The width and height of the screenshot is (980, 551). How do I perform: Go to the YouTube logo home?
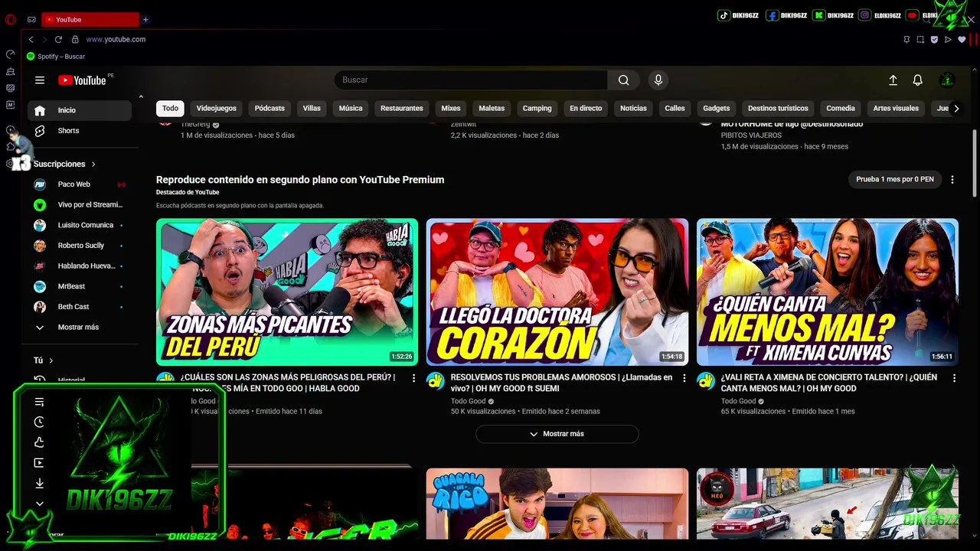coord(82,80)
